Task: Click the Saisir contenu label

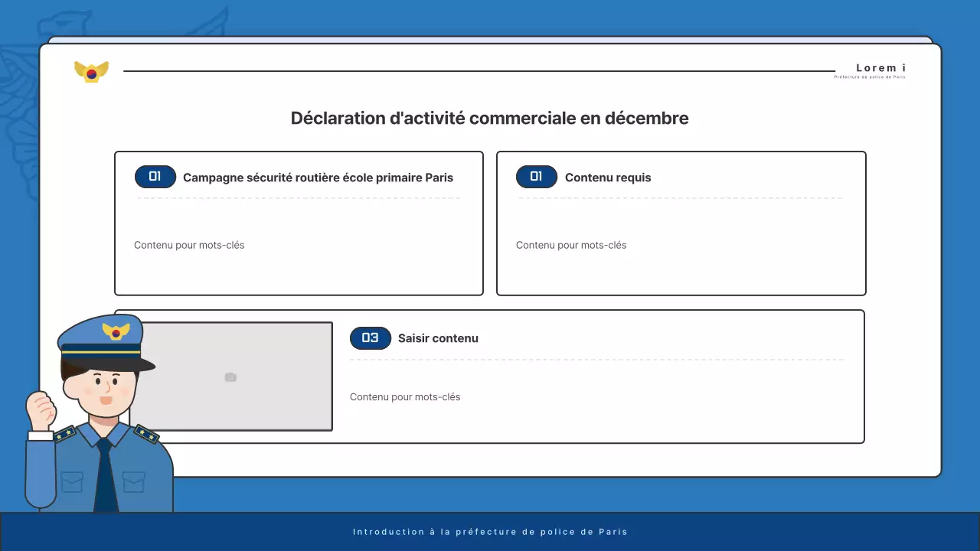Action: 438,337
